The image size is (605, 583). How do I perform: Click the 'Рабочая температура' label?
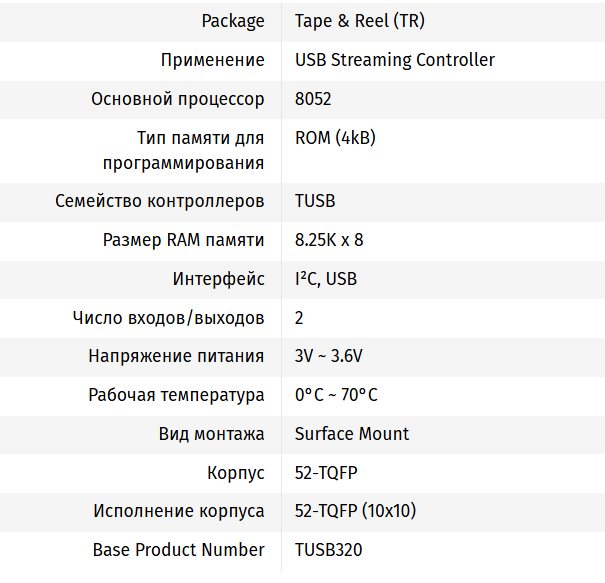[x=177, y=395]
